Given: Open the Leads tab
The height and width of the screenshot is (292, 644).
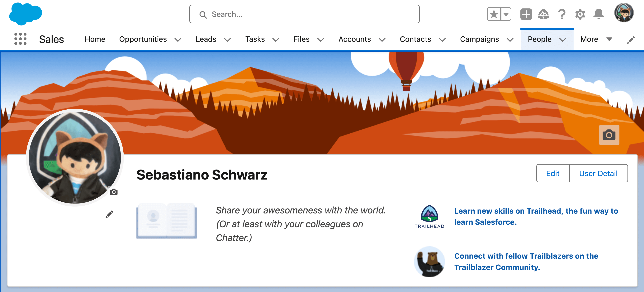Looking at the screenshot, I should pyautogui.click(x=206, y=39).
